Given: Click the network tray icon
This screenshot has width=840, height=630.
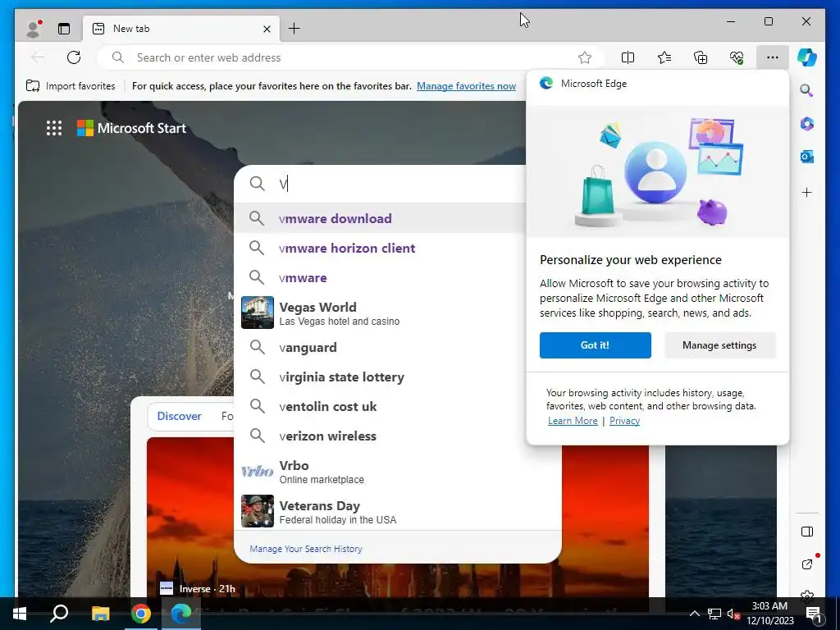Looking at the screenshot, I should click(x=714, y=614).
